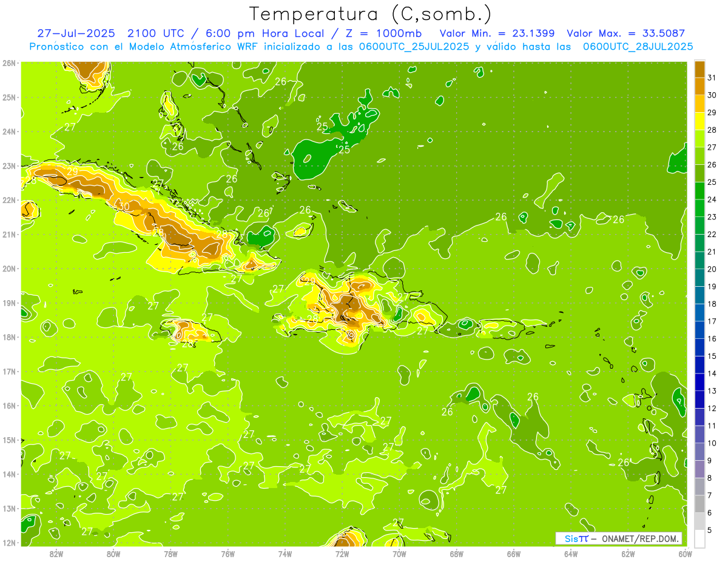Select 'Valor Max. = 33.5087' text
Image resolution: width=728 pixels, height=562 pixels.
[627, 33]
